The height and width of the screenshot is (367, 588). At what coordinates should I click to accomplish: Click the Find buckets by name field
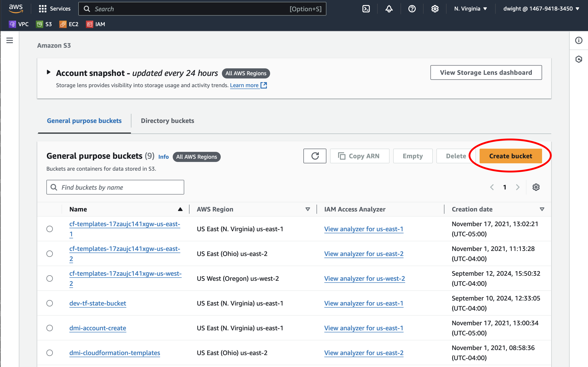(115, 187)
